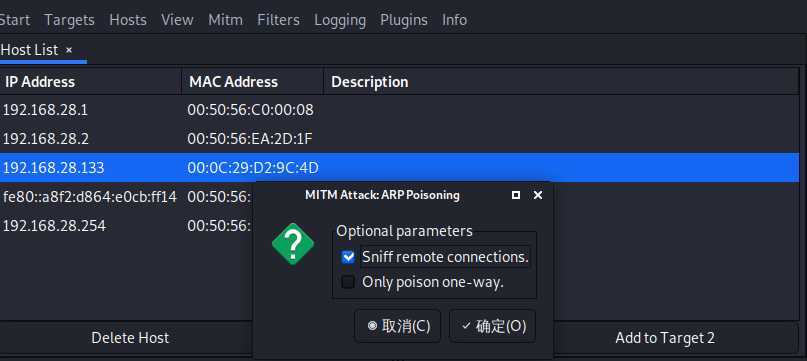
Task: Open the Logging menu
Action: pyautogui.click(x=340, y=20)
